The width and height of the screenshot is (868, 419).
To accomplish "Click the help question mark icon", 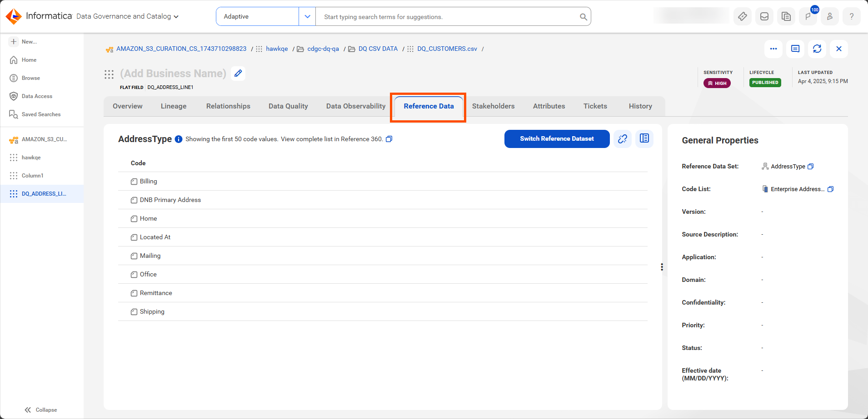I will [x=852, y=16].
